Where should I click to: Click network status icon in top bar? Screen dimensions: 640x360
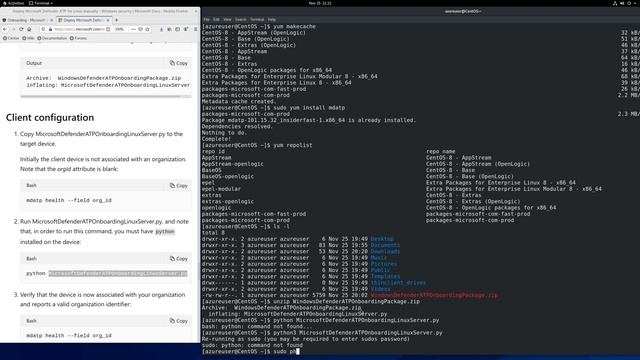[x=615, y=3]
